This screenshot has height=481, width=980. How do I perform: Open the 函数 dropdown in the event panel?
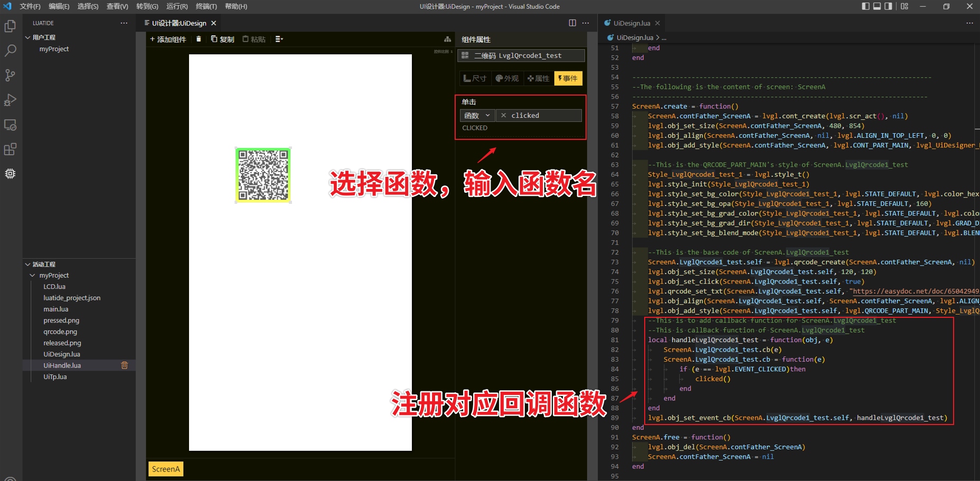[x=477, y=115]
